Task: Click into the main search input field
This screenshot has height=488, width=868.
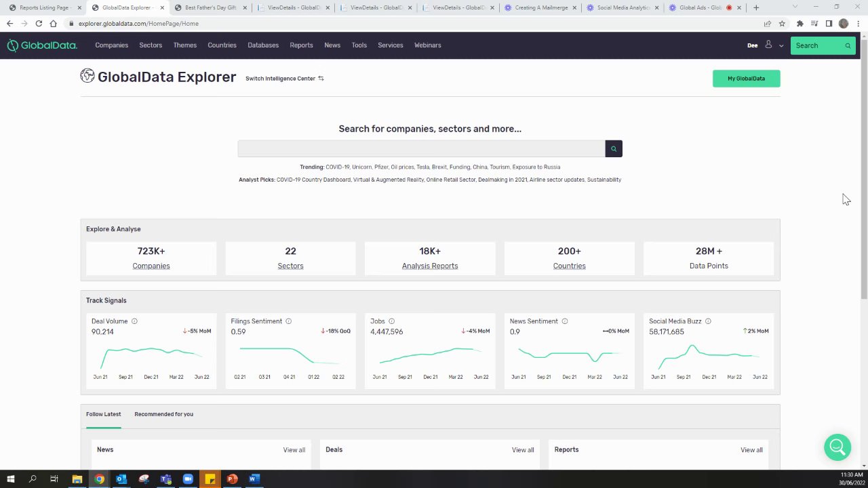Action: (421, 148)
